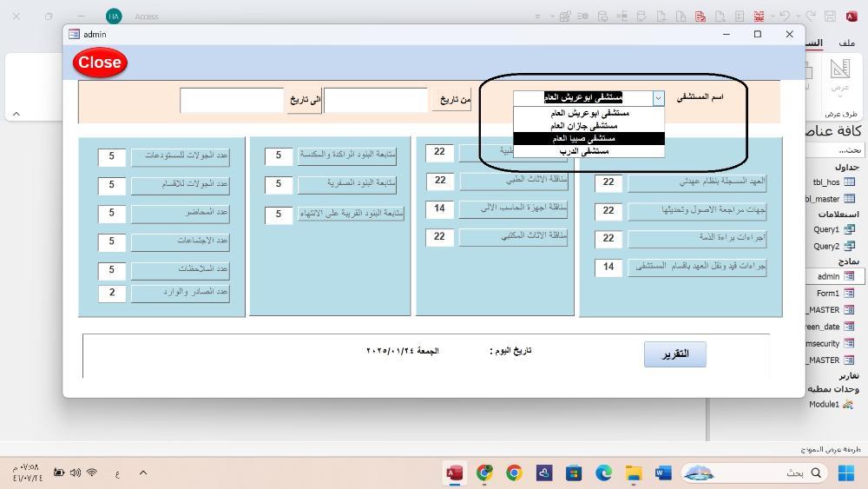Open the اسم المستشفى combo box arrow
The height and width of the screenshot is (489, 868).
pos(658,98)
